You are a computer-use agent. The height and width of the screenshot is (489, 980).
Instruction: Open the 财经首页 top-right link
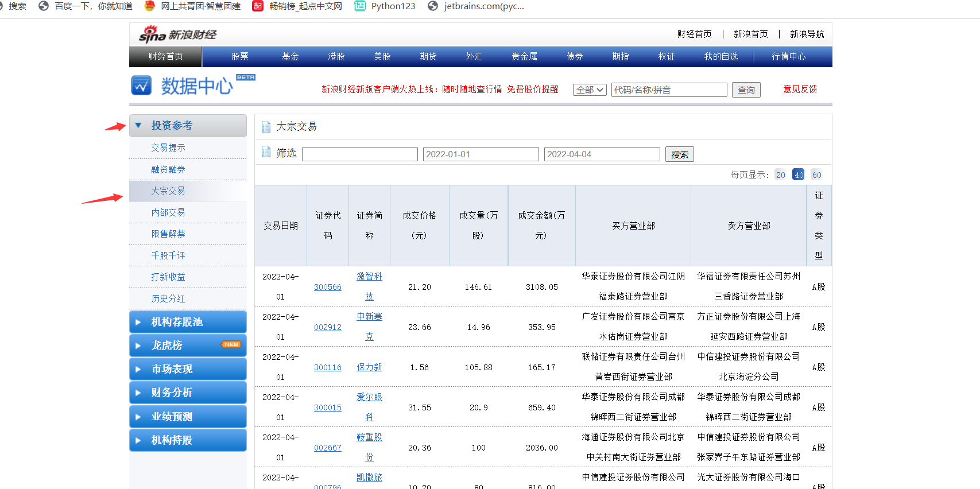coord(695,34)
